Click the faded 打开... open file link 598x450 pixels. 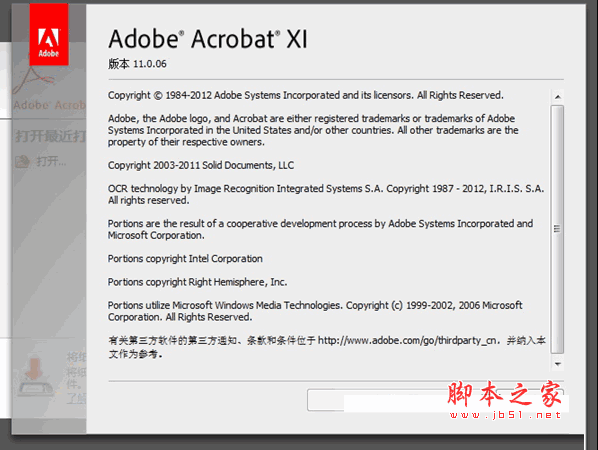pyautogui.click(x=51, y=162)
